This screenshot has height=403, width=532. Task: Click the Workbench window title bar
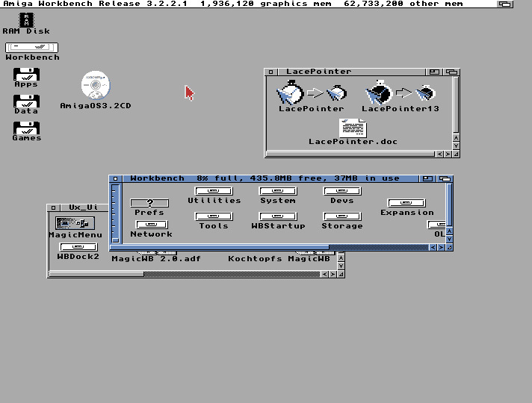270,178
